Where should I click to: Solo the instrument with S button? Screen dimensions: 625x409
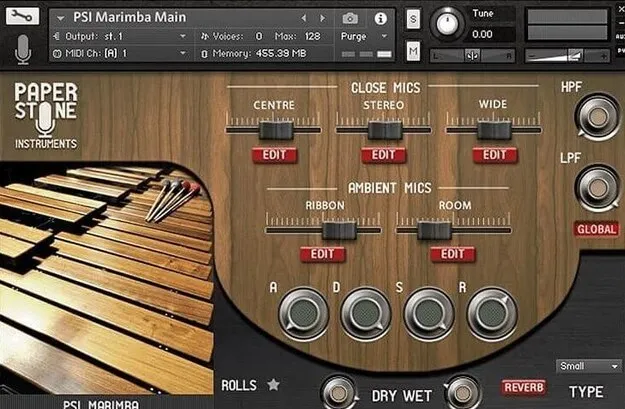[413, 19]
